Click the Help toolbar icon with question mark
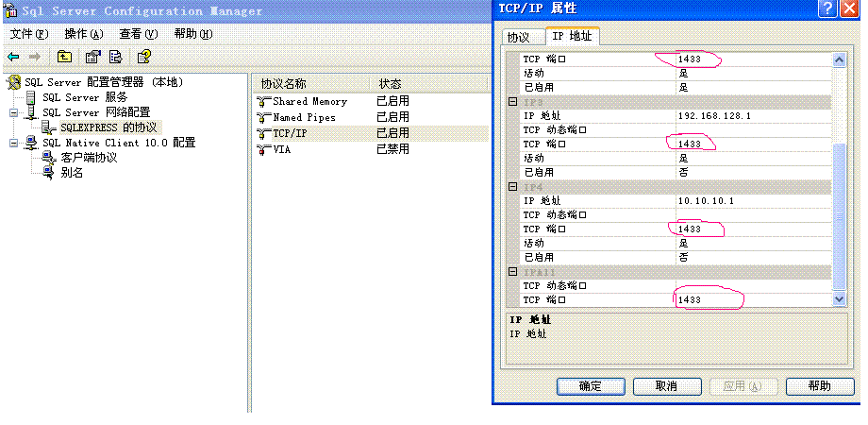This screenshot has height=425, width=868. click(x=144, y=56)
